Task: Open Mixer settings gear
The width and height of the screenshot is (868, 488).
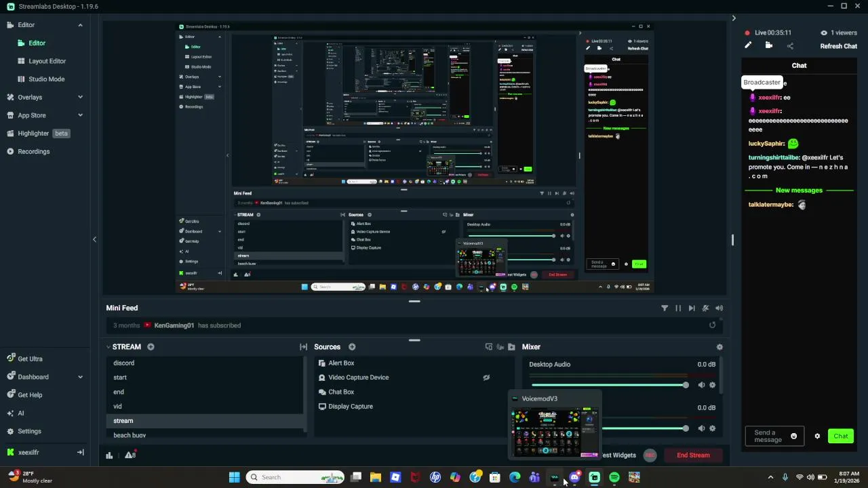Action: pyautogui.click(x=719, y=347)
